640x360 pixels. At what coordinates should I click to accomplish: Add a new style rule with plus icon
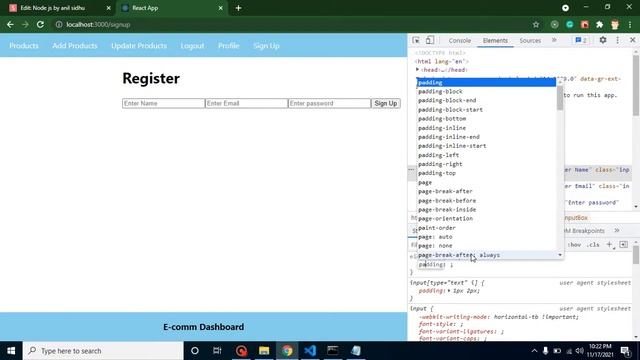609,244
